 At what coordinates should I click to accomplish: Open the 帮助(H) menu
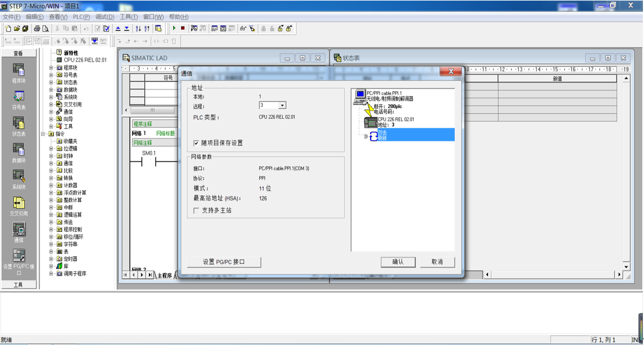click(179, 17)
